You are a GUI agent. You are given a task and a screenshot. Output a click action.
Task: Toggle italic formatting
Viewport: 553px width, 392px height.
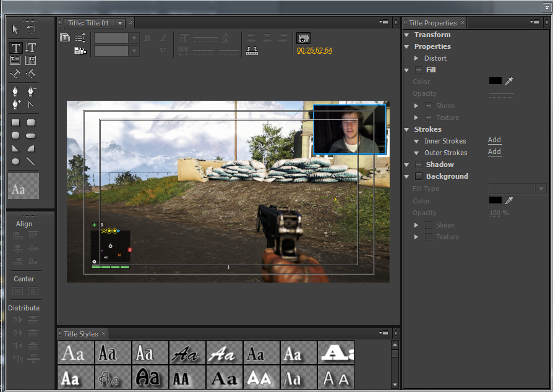point(163,38)
